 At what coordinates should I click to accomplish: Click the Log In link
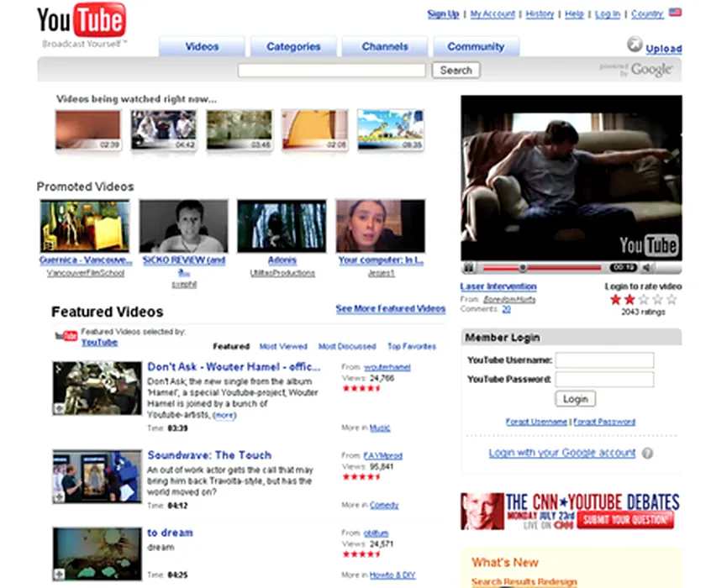(607, 14)
